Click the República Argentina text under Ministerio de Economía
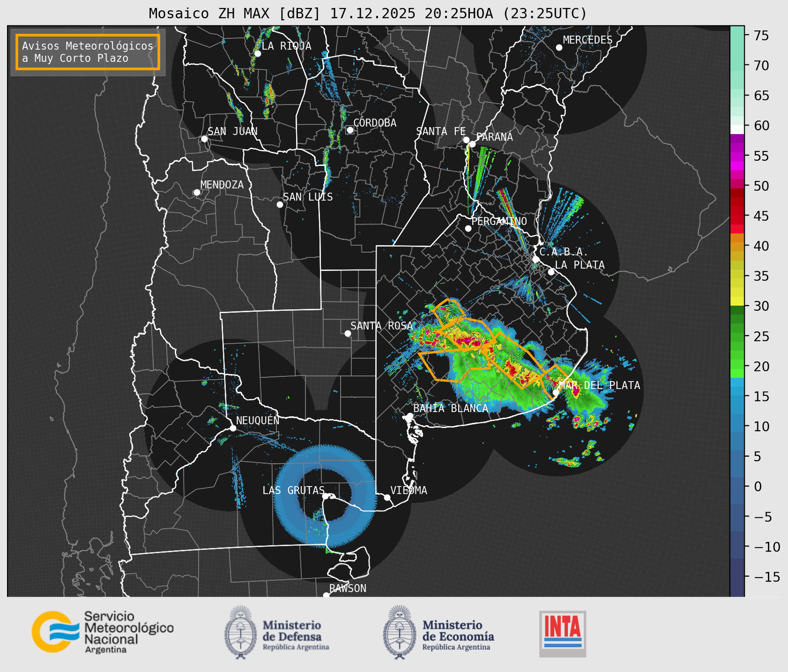The height and width of the screenshot is (672, 788). tap(456, 647)
